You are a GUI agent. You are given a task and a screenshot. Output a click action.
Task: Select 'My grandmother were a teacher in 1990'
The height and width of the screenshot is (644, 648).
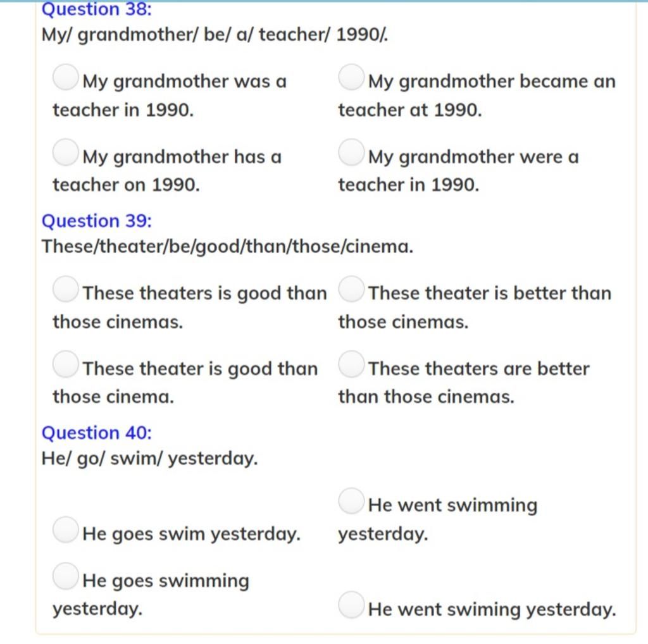351,152
